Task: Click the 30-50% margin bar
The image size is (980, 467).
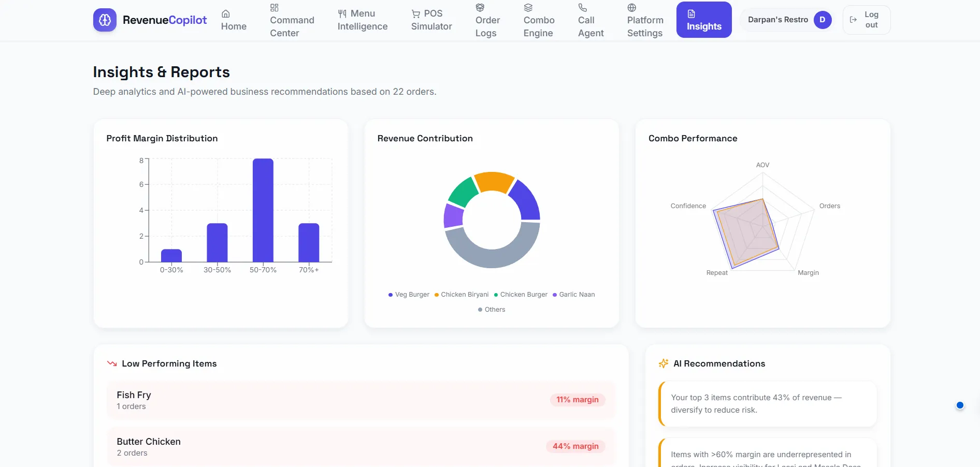Action: click(x=217, y=243)
